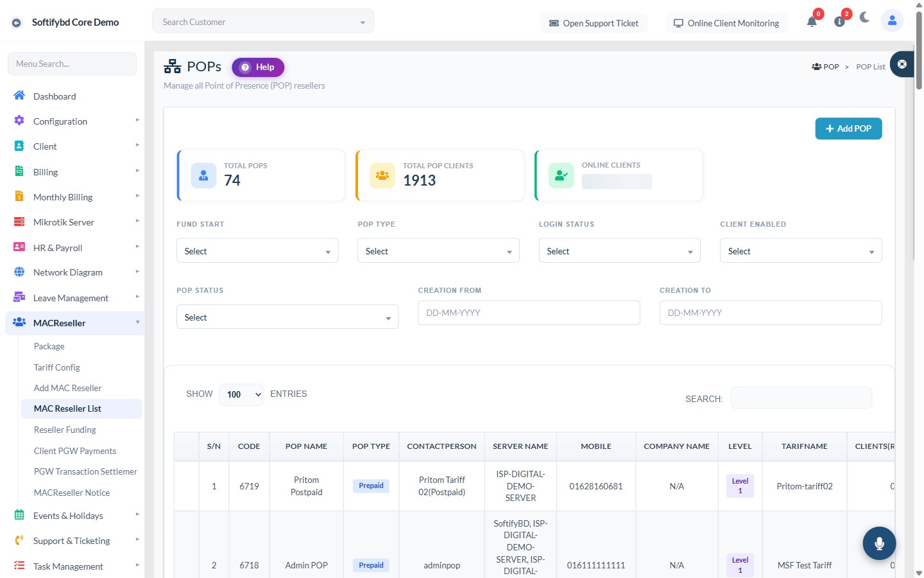924x578 pixels.
Task: Click the POP breadcrumb link
Action: 826,67
